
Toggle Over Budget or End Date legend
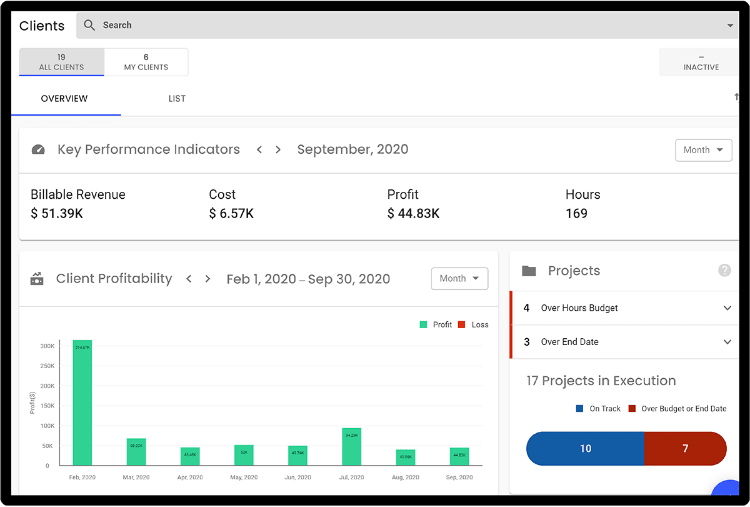pyautogui.click(x=632, y=408)
